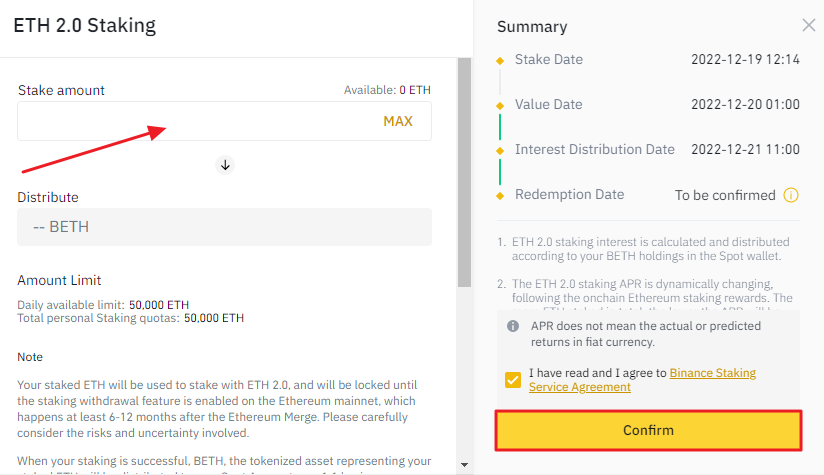Click the Daily available limit 50,000 ETH value
This screenshot has height=475, width=824.
pyautogui.click(x=158, y=304)
